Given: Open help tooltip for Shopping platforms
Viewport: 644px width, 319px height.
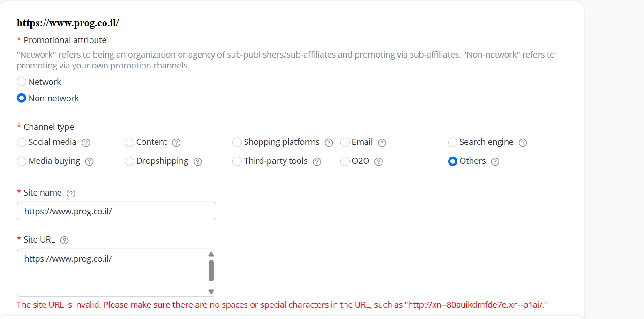Looking at the screenshot, I should (x=329, y=143).
